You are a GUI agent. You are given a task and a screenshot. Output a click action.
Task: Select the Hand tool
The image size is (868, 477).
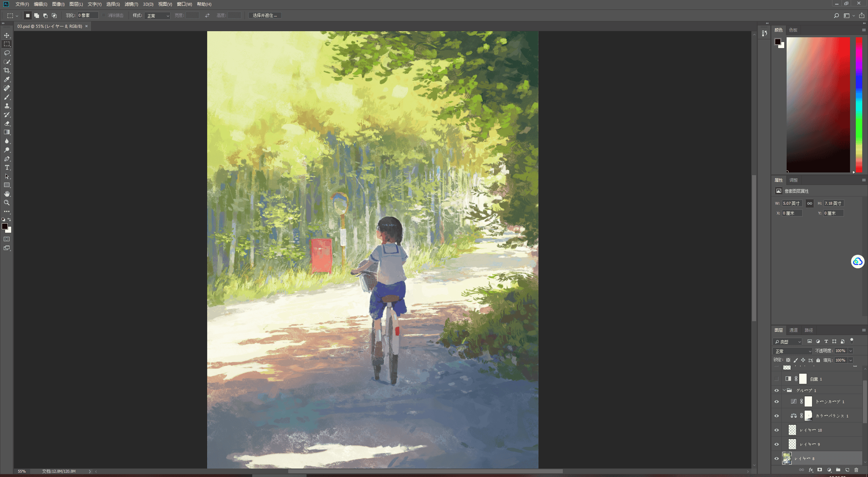coord(7,194)
